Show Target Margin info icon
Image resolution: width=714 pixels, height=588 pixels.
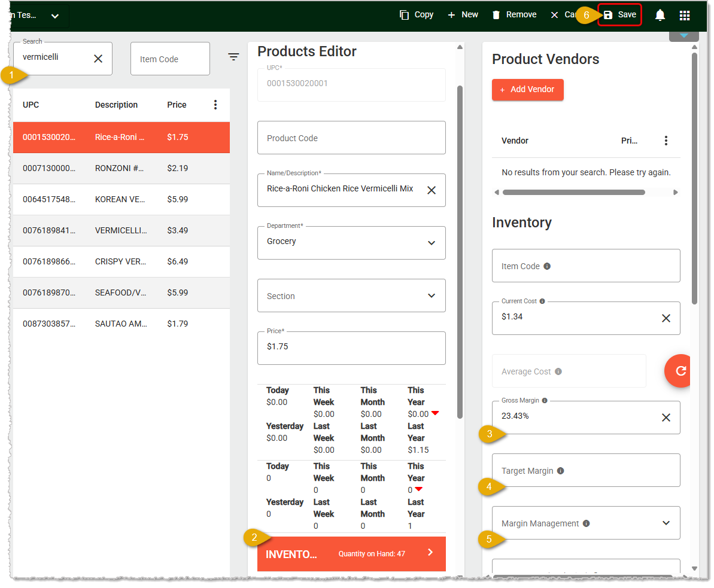560,471
